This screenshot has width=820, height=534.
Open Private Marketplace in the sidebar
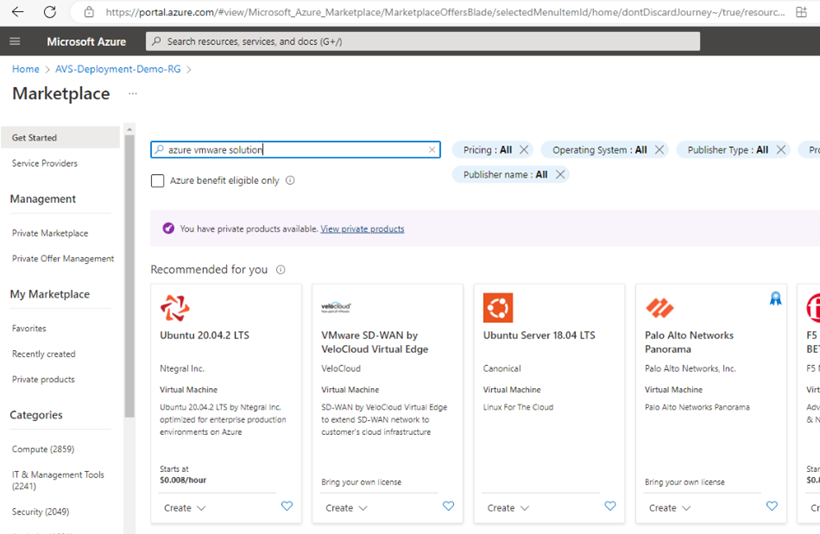point(50,233)
